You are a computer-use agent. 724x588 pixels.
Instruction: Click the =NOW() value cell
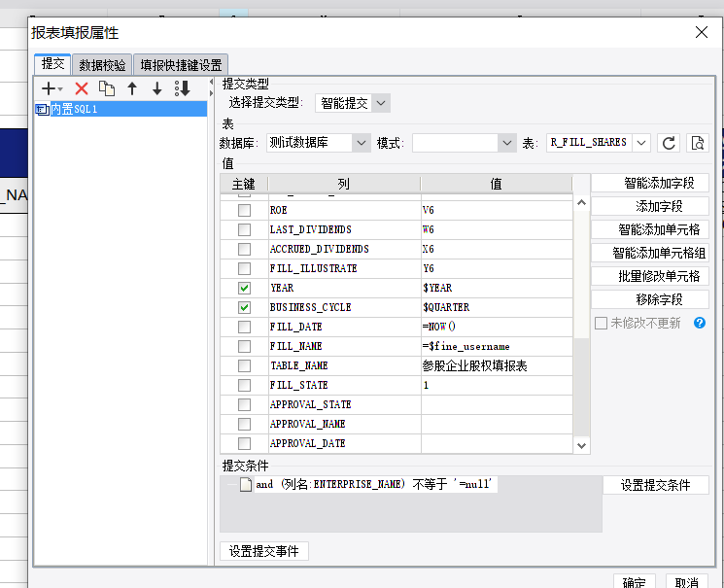coord(497,327)
